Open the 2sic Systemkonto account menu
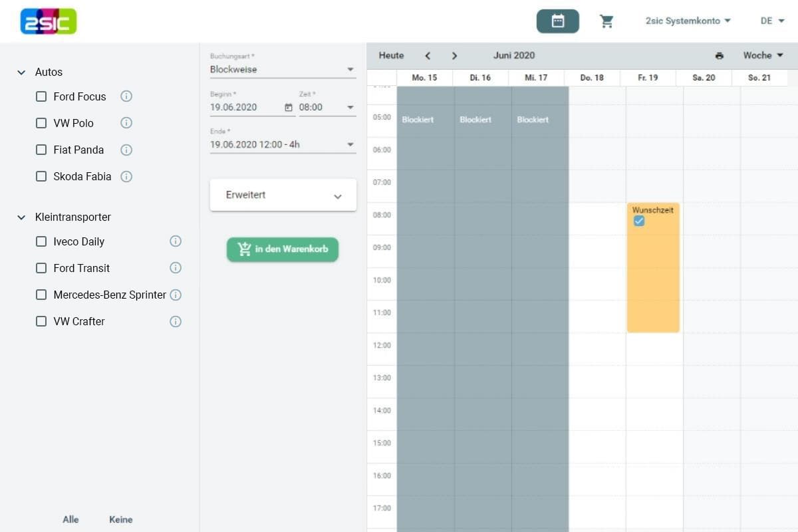 pyautogui.click(x=688, y=21)
